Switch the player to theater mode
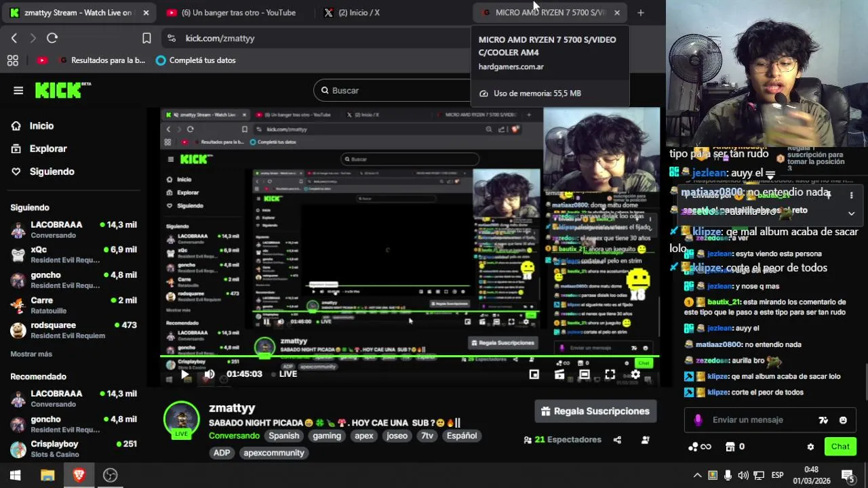Screen dimensions: 868x488 click(585, 374)
